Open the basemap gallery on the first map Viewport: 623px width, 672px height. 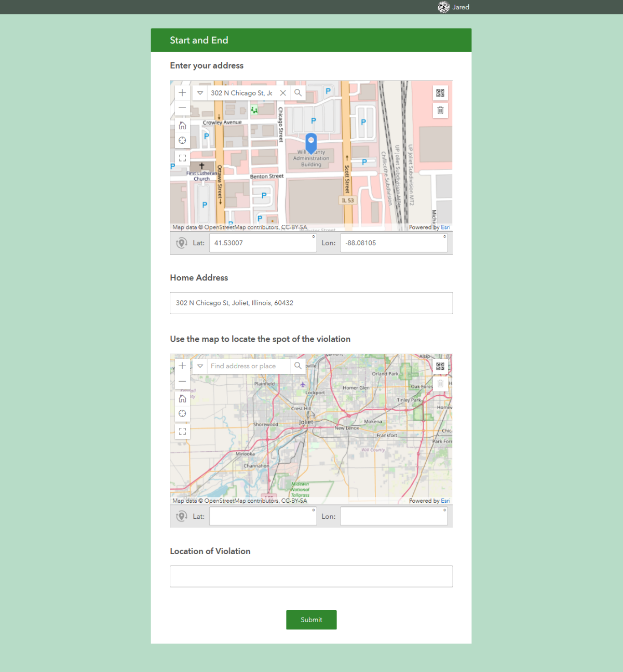440,92
